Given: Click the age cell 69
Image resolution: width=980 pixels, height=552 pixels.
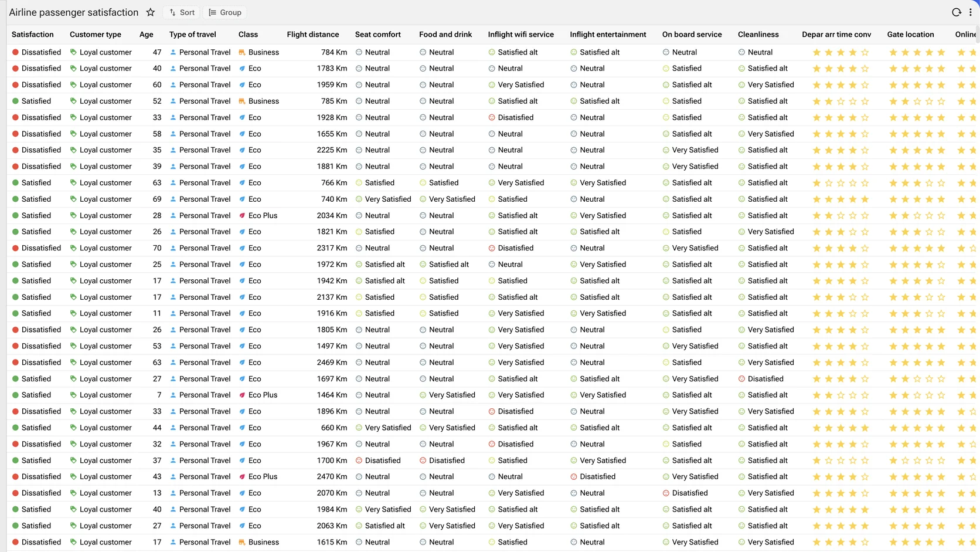Looking at the screenshot, I should point(157,199).
